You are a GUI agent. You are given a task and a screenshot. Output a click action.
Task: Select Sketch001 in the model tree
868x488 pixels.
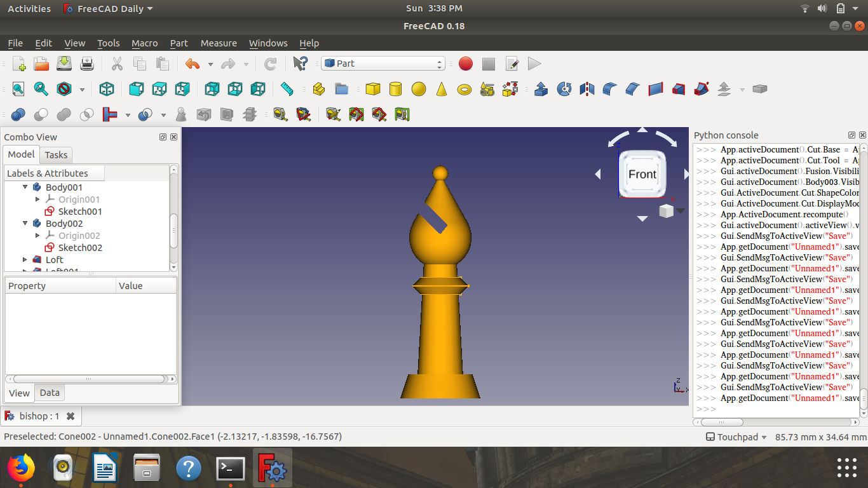pyautogui.click(x=80, y=212)
